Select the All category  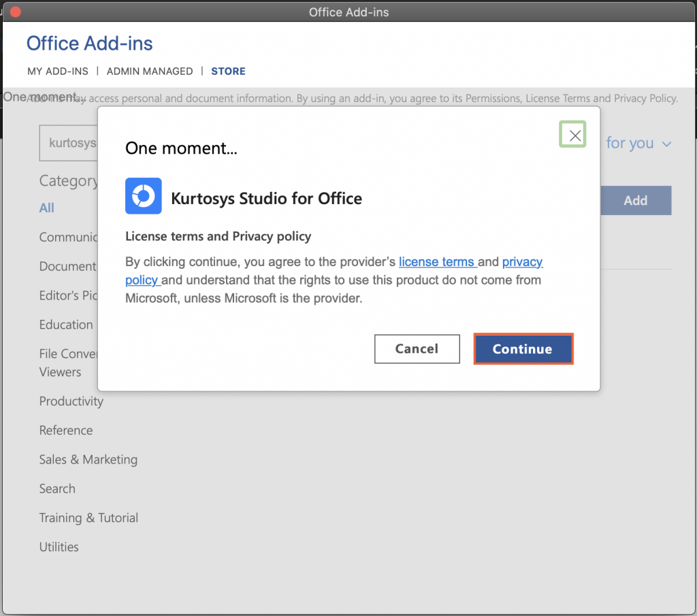click(47, 208)
